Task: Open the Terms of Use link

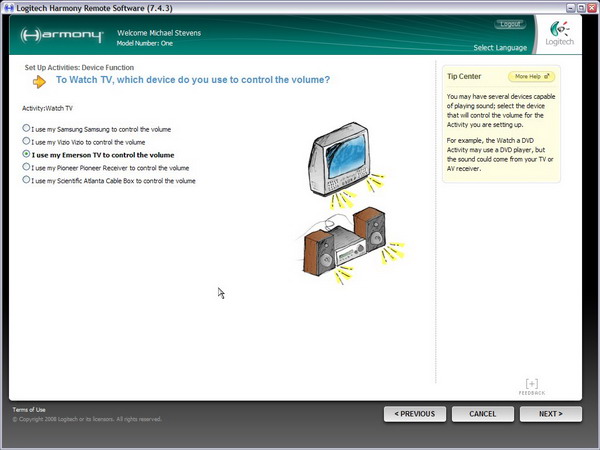Action: (29, 409)
